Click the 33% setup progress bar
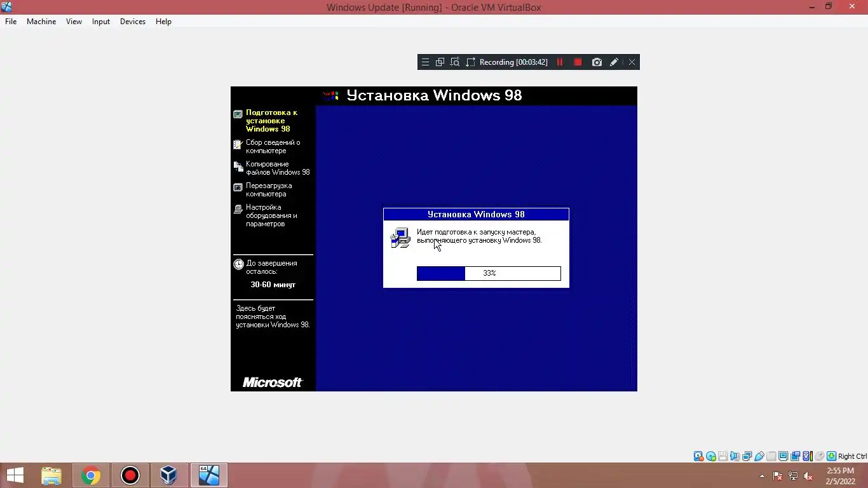 point(489,273)
